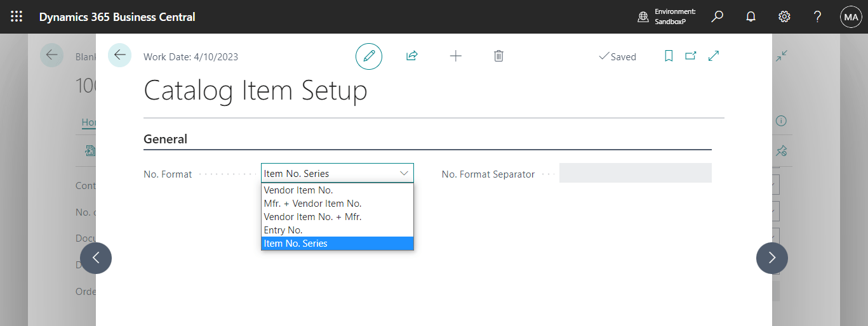The width and height of the screenshot is (868, 326).
Task: Click the No. Format label
Action: (168, 174)
